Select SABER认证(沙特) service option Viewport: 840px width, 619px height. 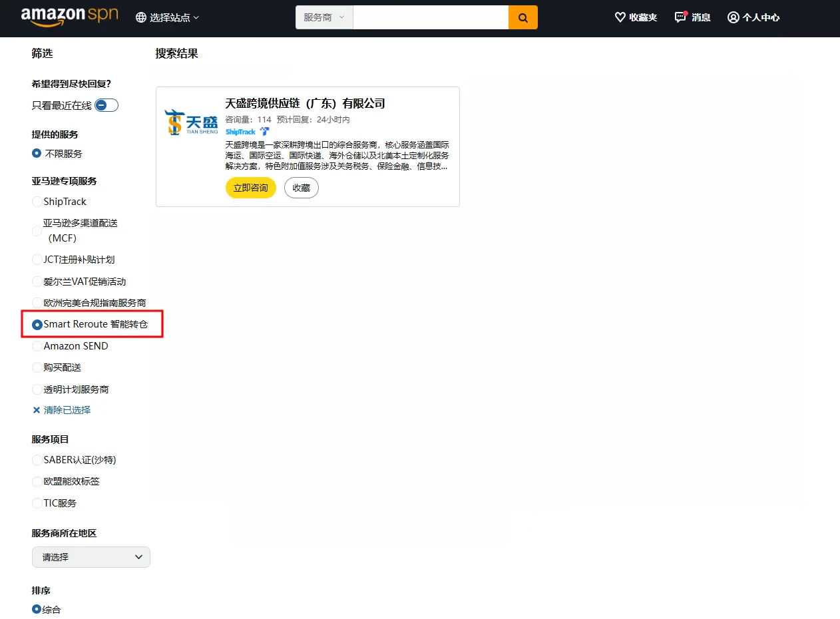[x=37, y=460]
